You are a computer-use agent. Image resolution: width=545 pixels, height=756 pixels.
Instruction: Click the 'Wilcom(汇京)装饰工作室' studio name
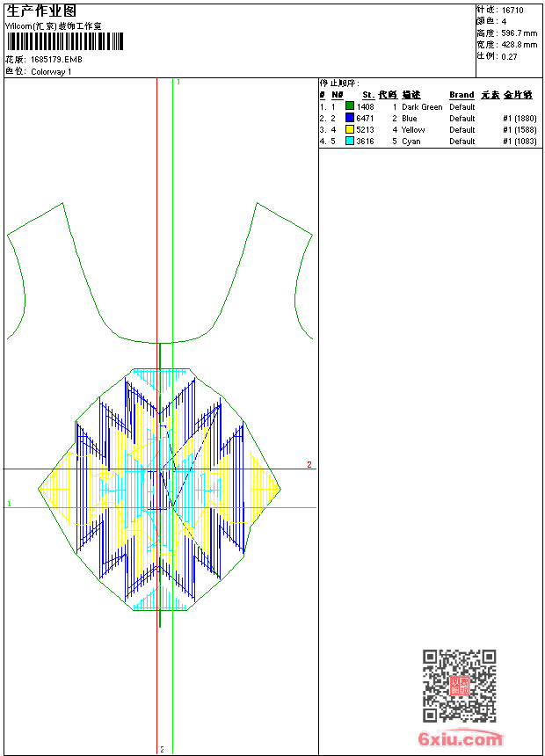54,26
